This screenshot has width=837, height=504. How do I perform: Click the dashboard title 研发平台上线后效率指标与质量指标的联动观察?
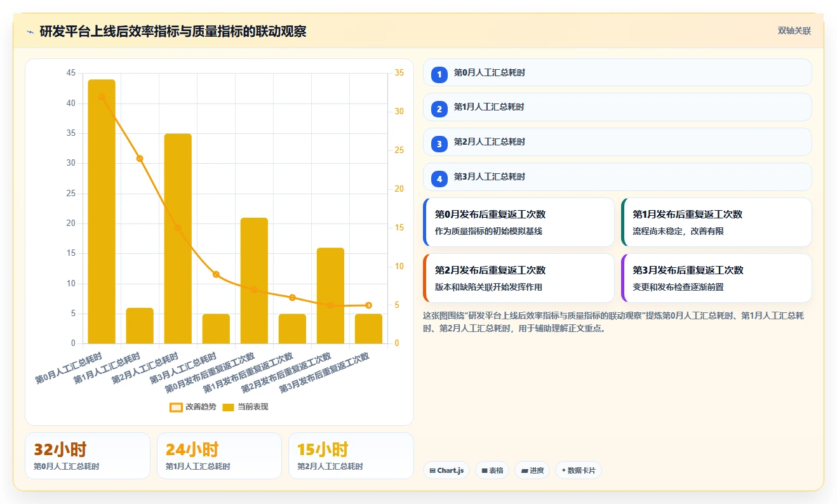click(173, 31)
